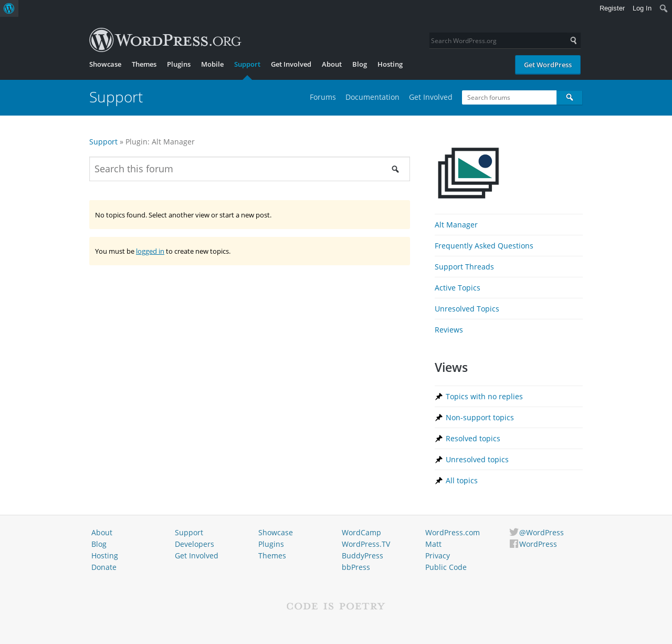Click the pin icon beside All topics

(x=439, y=481)
